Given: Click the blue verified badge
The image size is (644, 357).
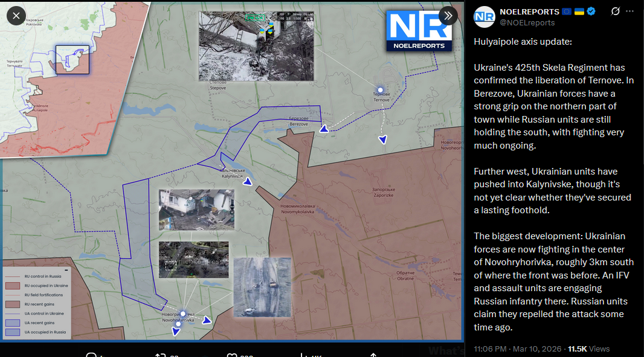Looking at the screenshot, I should pos(591,11).
